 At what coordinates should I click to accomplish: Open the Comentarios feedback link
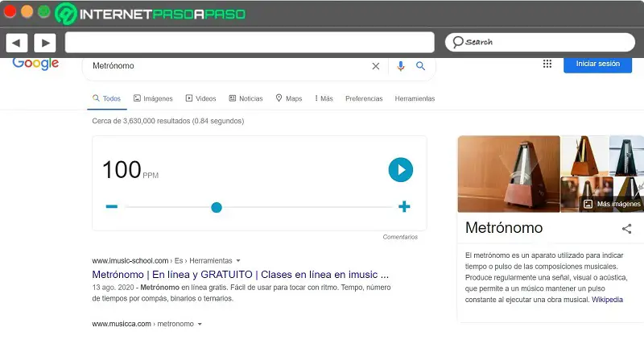point(400,237)
